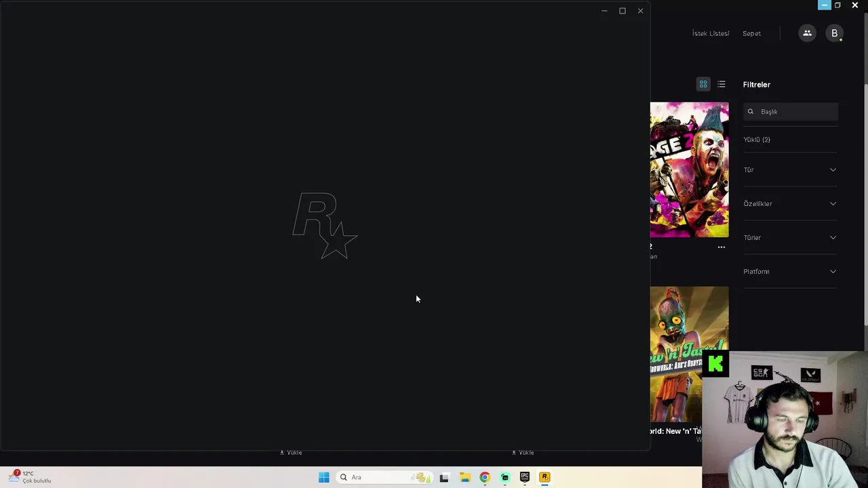Click the Epic library vertical scrollbar
This screenshot has height=488, width=868.
(865, 203)
